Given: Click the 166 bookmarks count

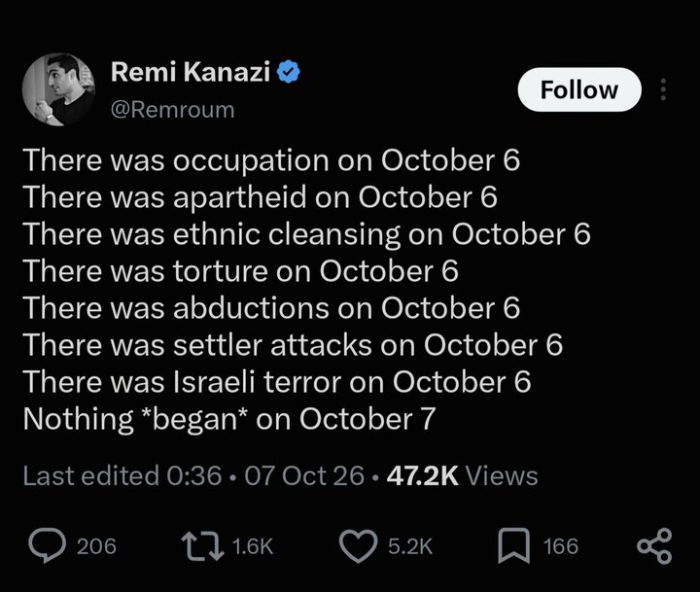Looking at the screenshot, I should 561,546.
